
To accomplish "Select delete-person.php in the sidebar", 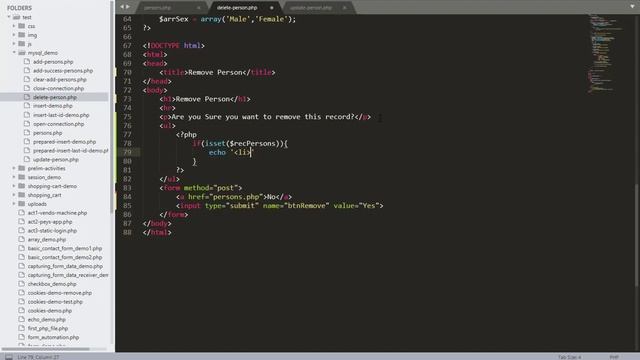I will 55,97.
